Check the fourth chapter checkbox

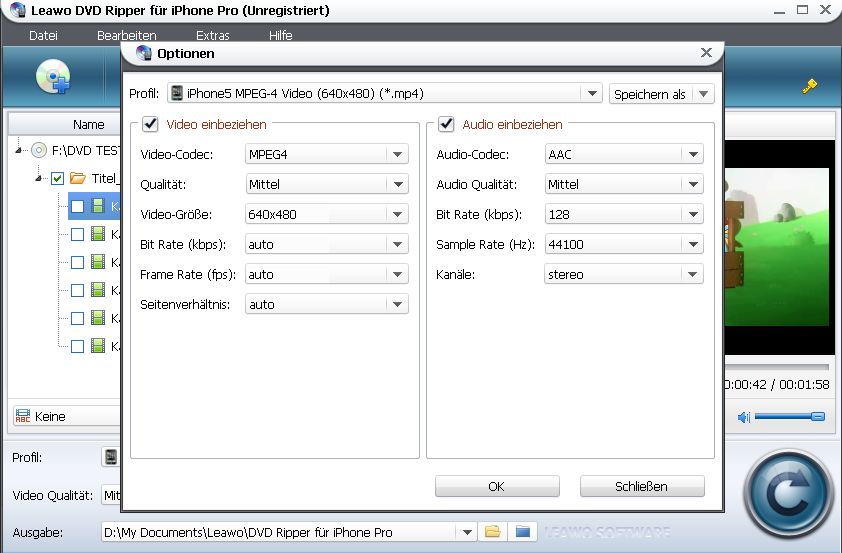tap(77, 290)
